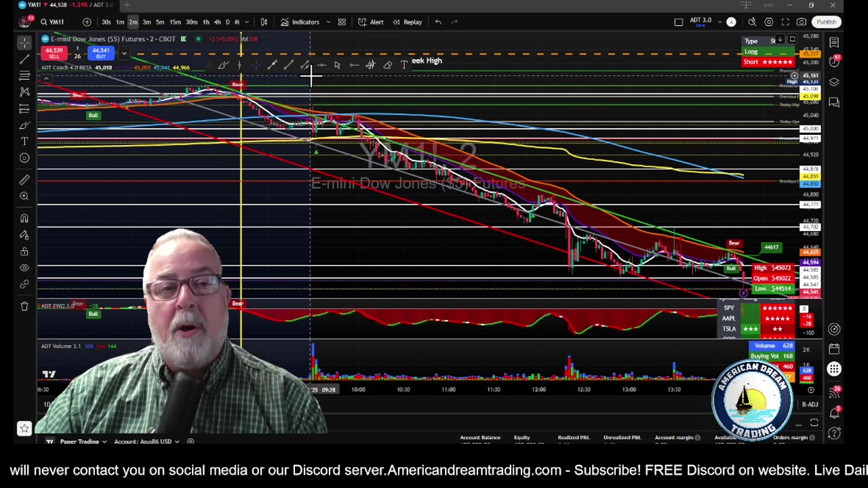Click the undo arrow
This screenshot has width=868, height=488.
(438, 22)
